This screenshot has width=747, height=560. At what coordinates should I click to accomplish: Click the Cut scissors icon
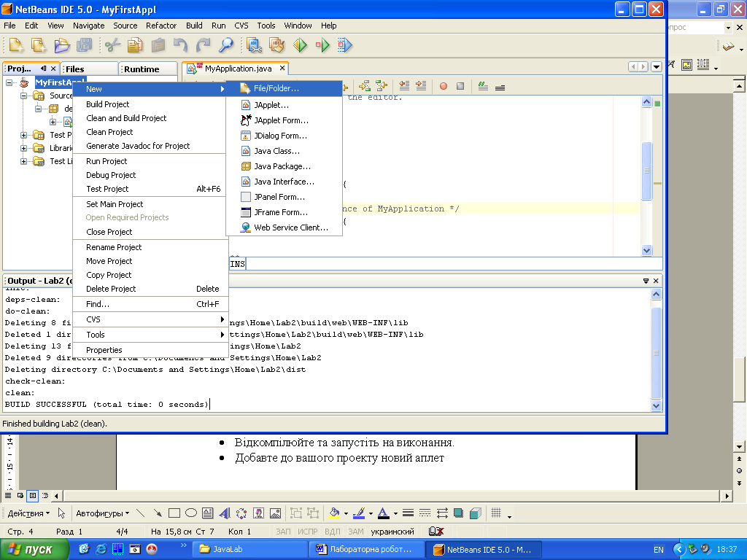[112, 46]
